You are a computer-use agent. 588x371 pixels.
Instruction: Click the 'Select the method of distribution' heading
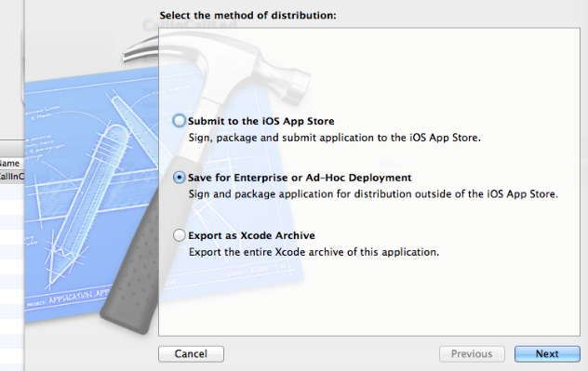tap(247, 16)
